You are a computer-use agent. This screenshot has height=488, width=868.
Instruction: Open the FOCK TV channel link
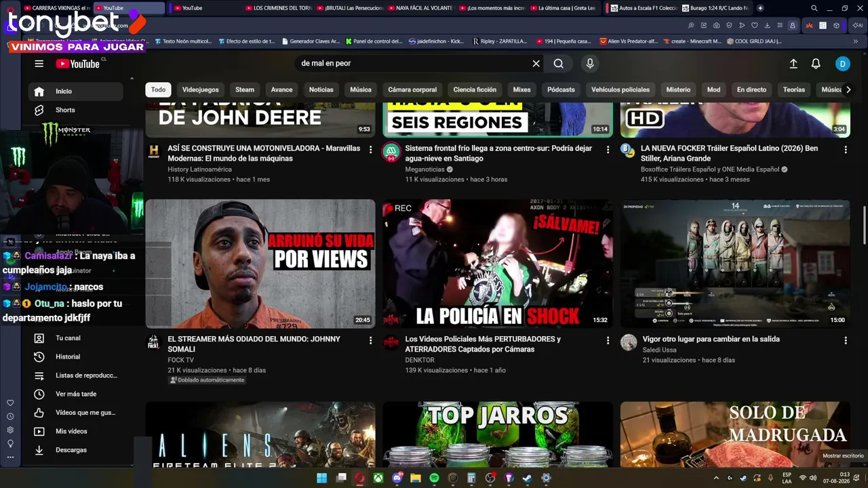click(180, 360)
